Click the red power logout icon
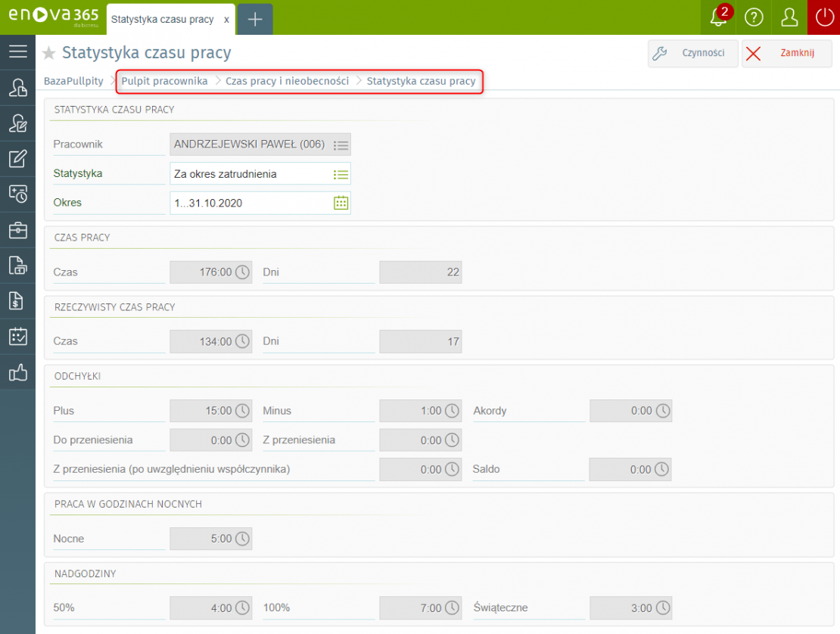 pos(823,17)
